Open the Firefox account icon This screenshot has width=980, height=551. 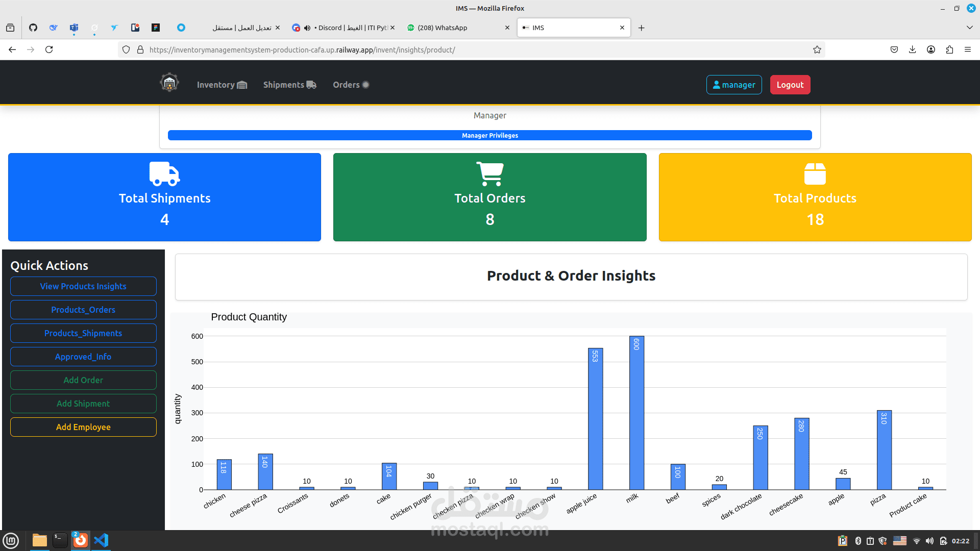point(931,49)
